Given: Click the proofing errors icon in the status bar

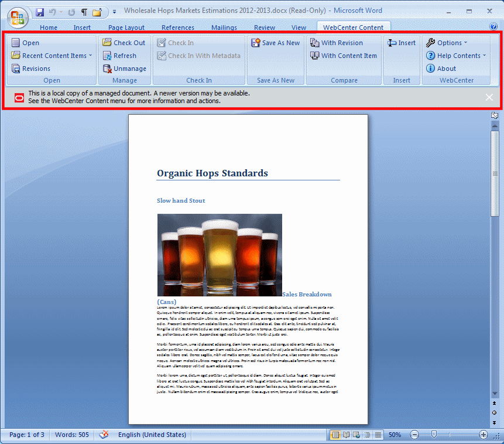Looking at the screenshot, I should (104, 435).
